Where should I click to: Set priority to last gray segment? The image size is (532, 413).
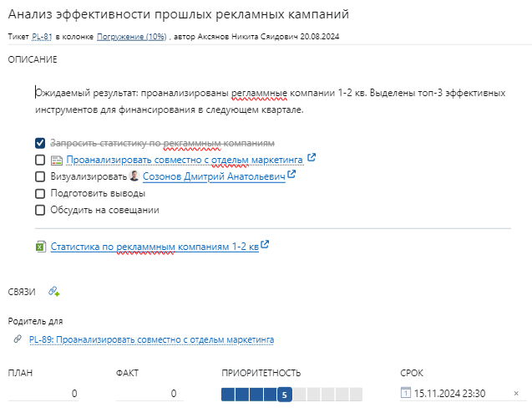tap(356, 395)
